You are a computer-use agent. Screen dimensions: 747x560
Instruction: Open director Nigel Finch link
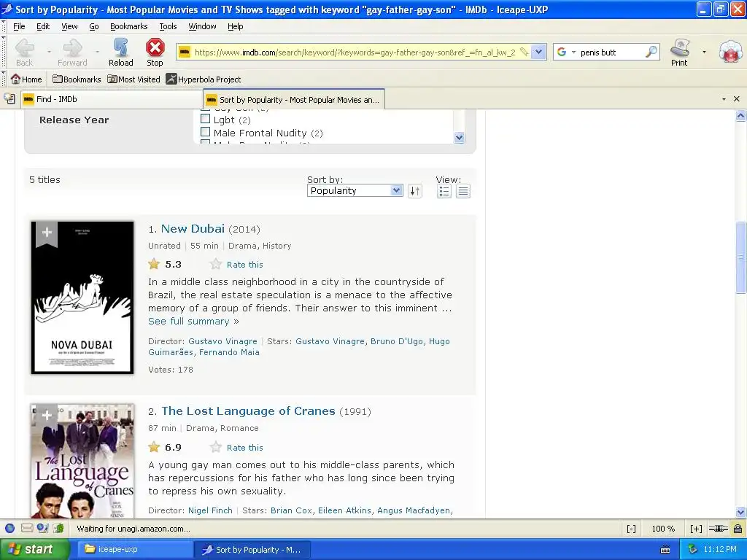pos(210,510)
